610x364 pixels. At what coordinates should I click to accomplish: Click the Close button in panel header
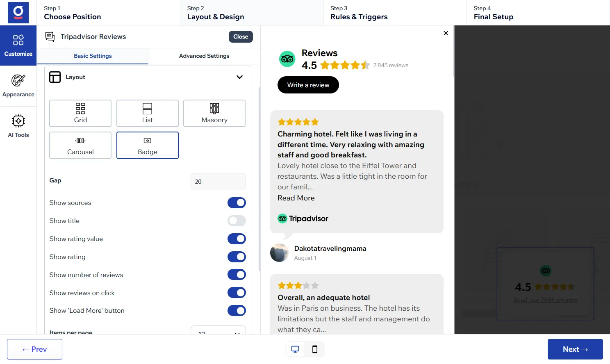241,36
